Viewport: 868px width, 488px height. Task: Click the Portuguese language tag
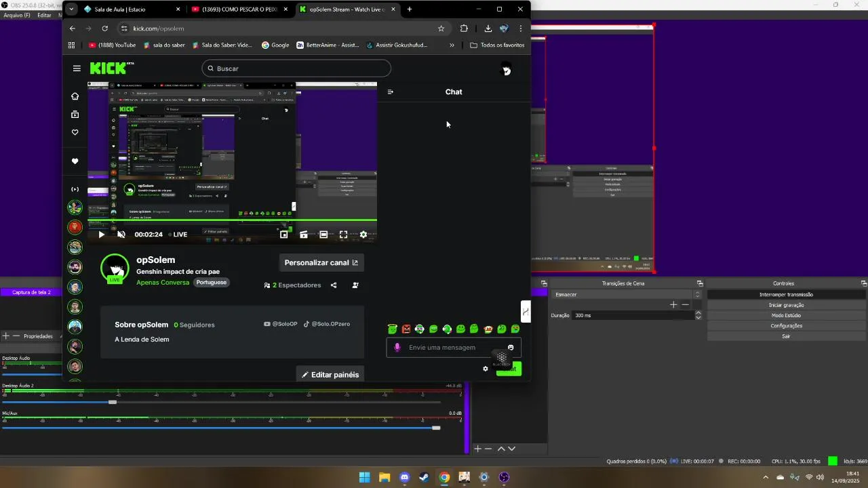[212, 282]
